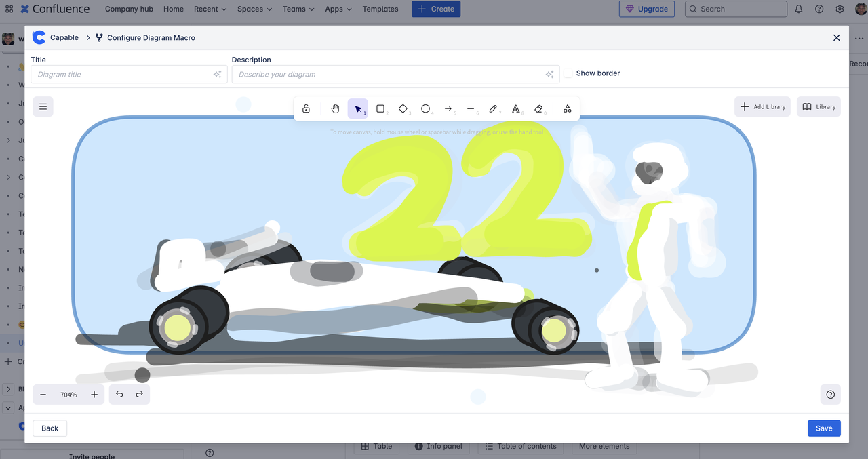This screenshot has height=459, width=868.
Task: Insert Table of contents element
Action: [x=520, y=447]
